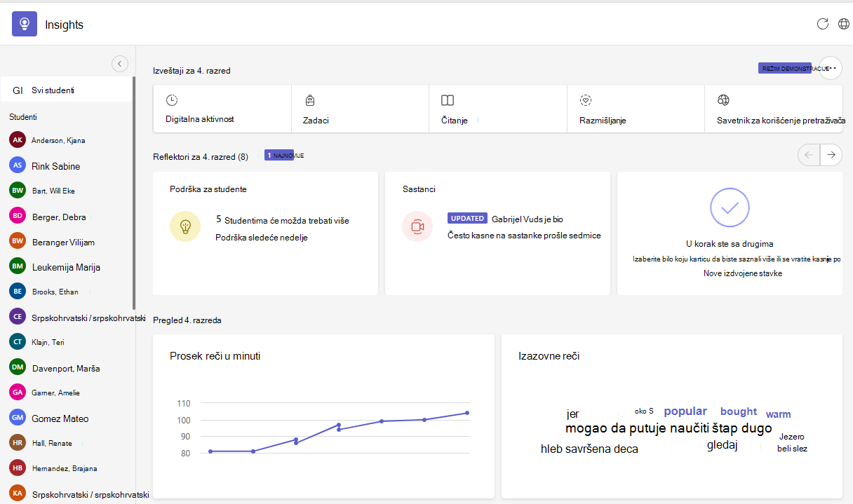Open Zadaci report tab
Screen dimensions: 853x504
click(x=360, y=109)
